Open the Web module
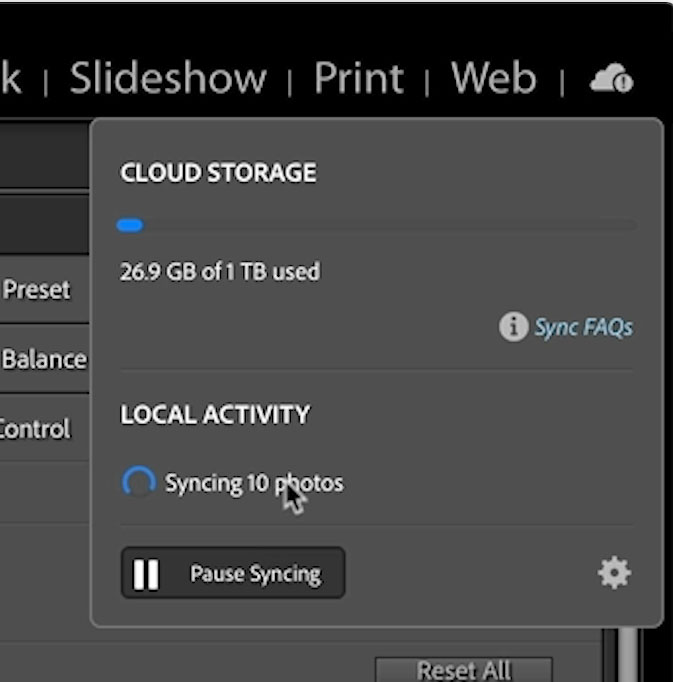 point(494,78)
